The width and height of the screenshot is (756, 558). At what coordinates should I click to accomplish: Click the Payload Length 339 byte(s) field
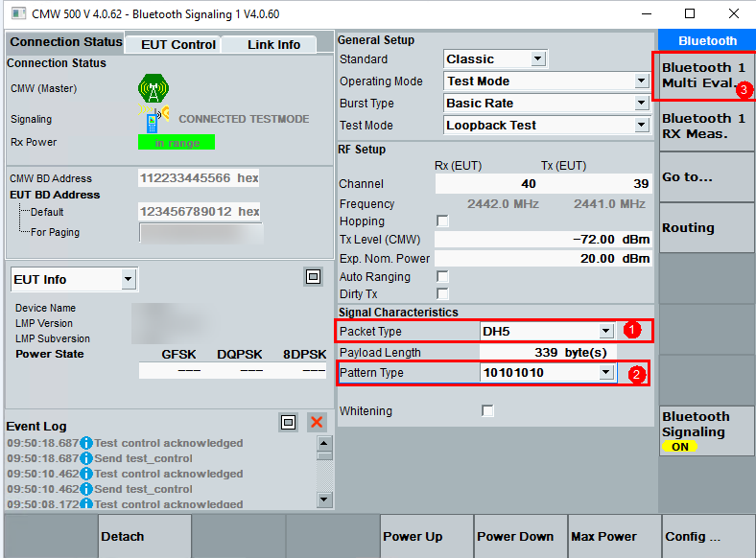pos(548,352)
